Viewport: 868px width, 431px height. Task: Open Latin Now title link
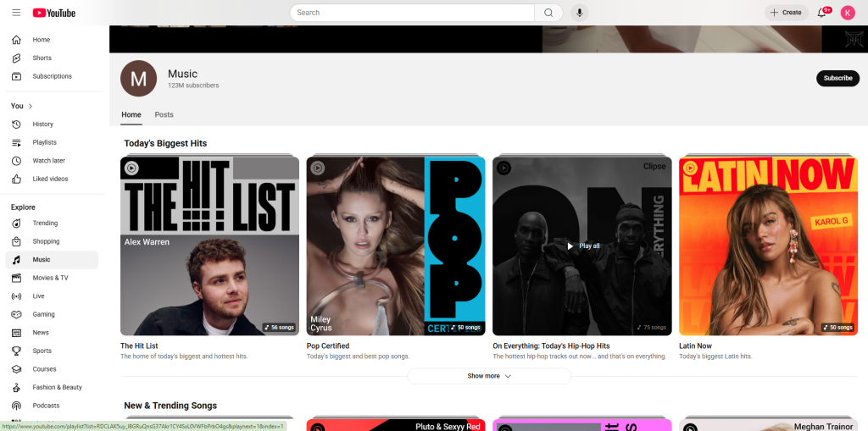point(695,346)
